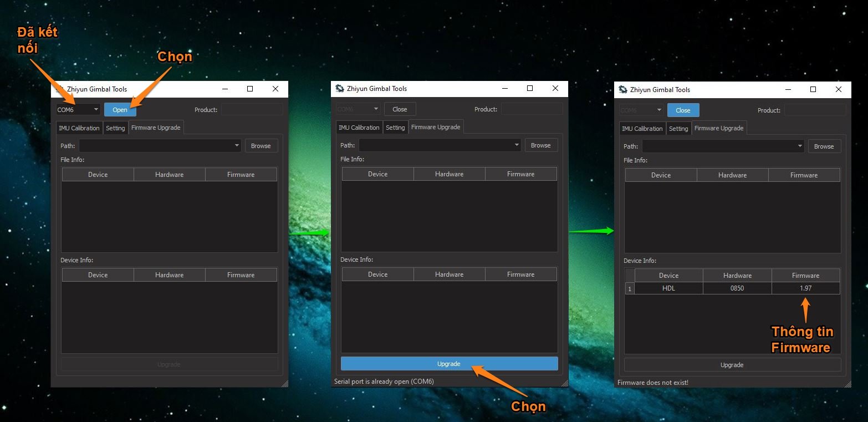Select Firmware Upgrade tab in left window
Viewport: 868px width, 422px height.
156,128
